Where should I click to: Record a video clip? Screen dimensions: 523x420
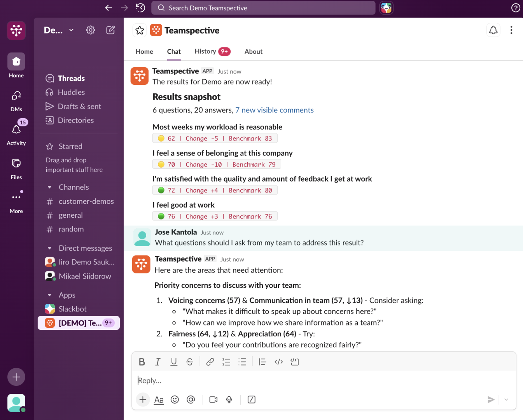tap(213, 399)
